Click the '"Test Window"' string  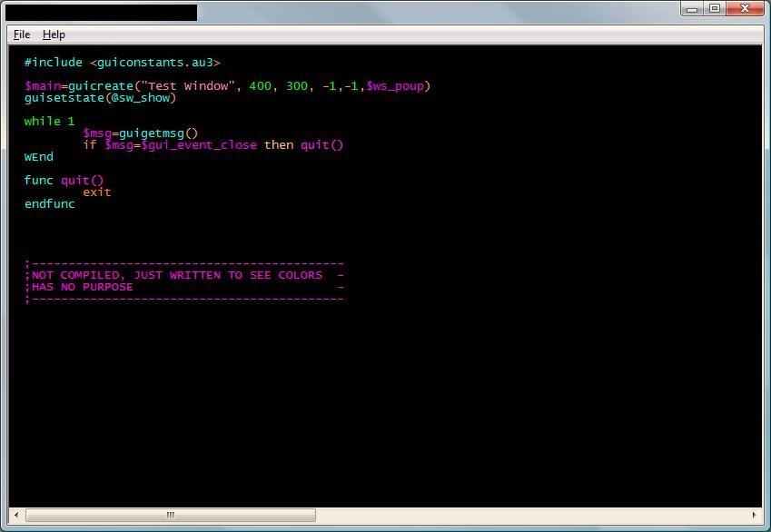(187, 86)
